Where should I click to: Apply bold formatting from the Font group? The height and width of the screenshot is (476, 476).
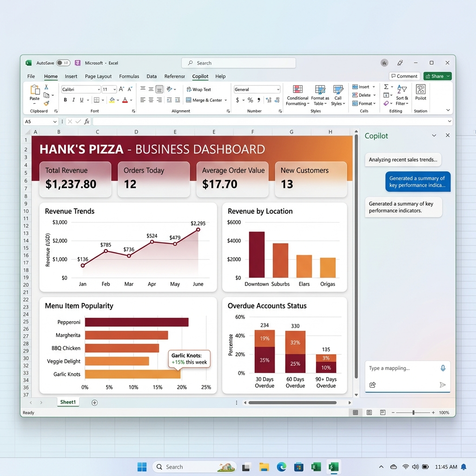pyautogui.click(x=65, y=100)
